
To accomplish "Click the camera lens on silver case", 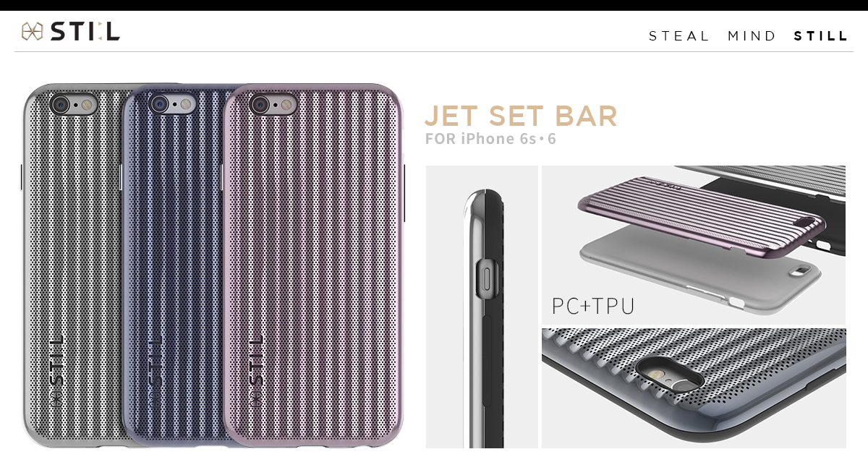I will click(62, 105).
